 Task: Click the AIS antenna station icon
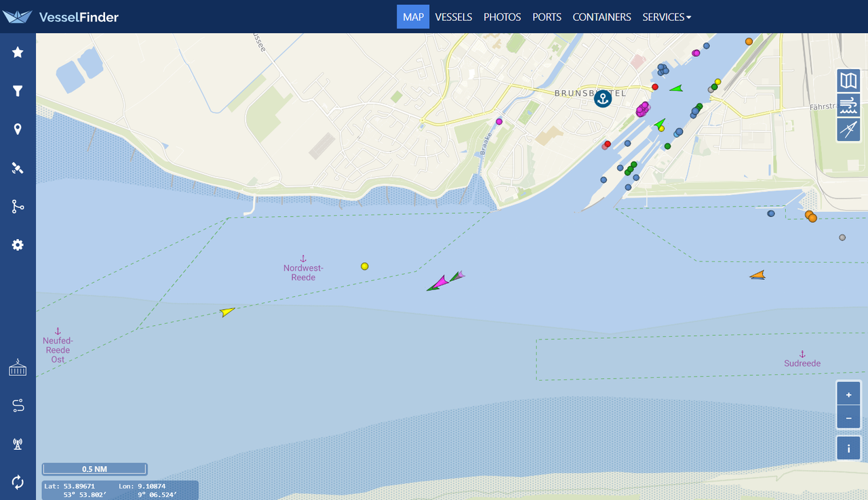click(x=18, y=444)
